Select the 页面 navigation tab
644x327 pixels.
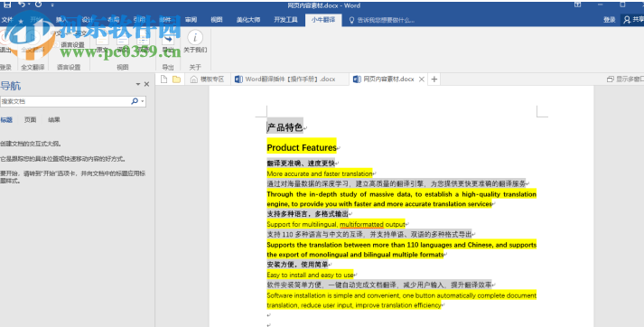30,120
